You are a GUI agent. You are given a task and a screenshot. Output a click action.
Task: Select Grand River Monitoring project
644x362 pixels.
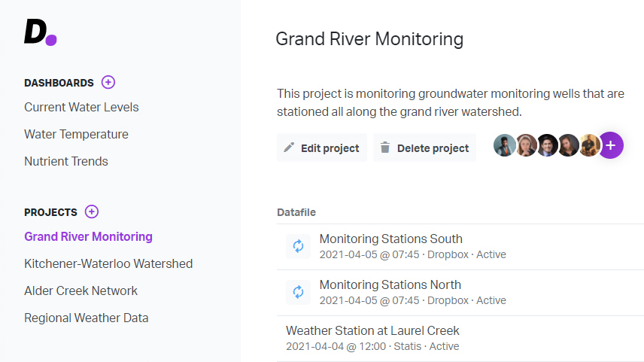pos(88,236)
